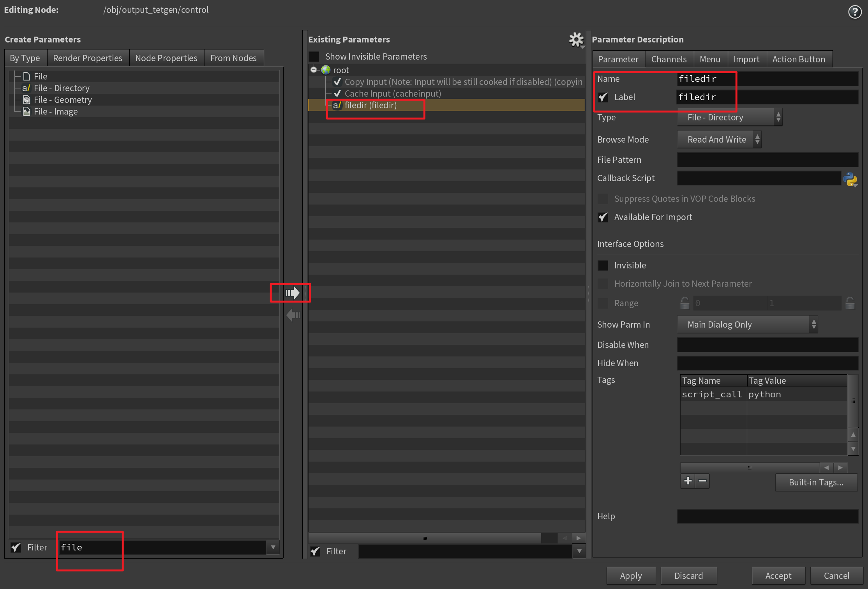Uncheck Available For Import
This screenshot has width=868, height=589.
(603, 217)
